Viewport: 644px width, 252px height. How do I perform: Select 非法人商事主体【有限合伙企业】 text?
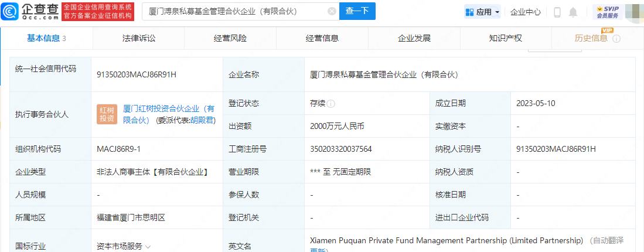pyautogui.click(x=152, y=172)
